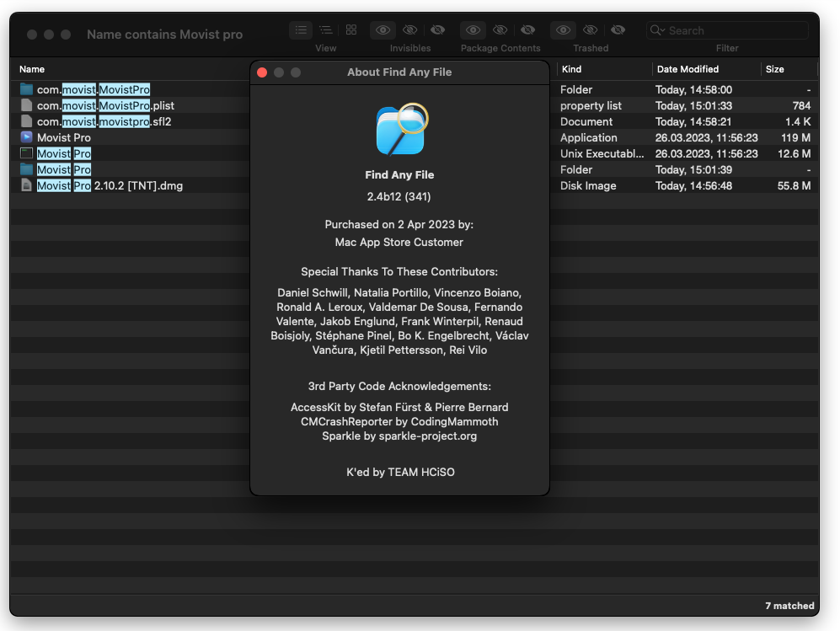Click into the Search filter field
Image resolution: width=840 pixels, height=631 pixels.
733,30
